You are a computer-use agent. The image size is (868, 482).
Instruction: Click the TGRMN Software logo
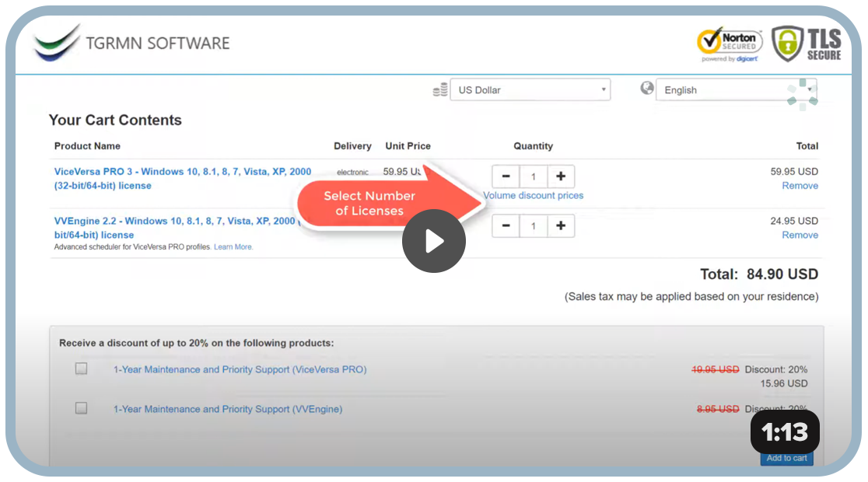[131, 43]
